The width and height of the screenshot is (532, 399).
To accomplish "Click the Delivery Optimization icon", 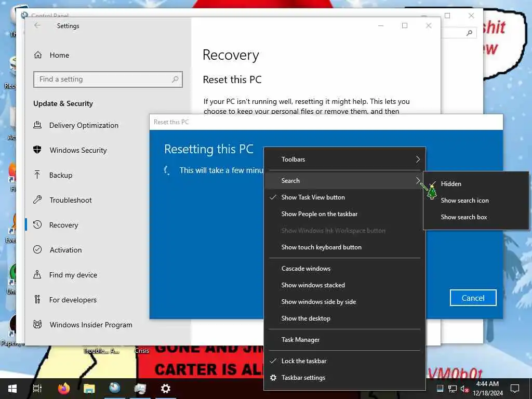I will (x=37, y=125).
